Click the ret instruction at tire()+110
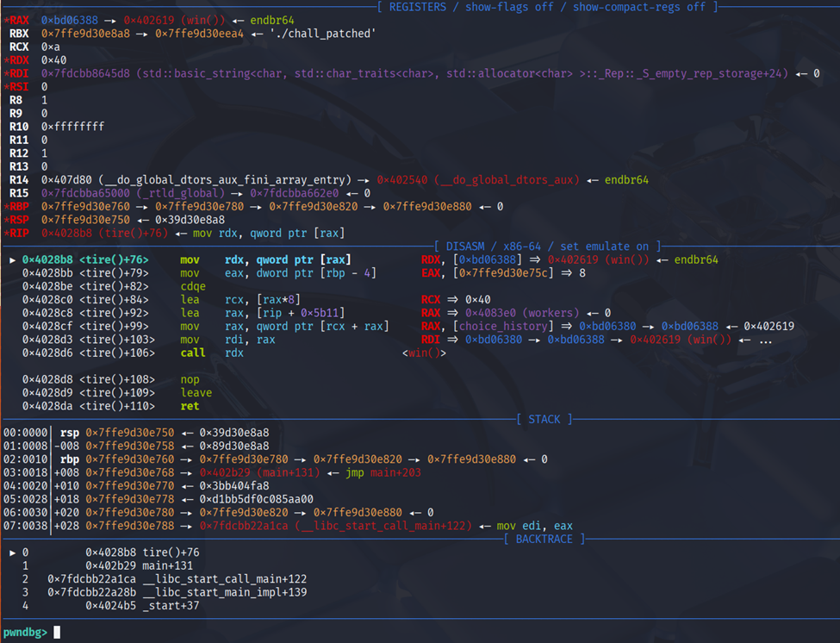Image resolution: width=840 pixels, height=643 pixels. click(x=190, y=406)
